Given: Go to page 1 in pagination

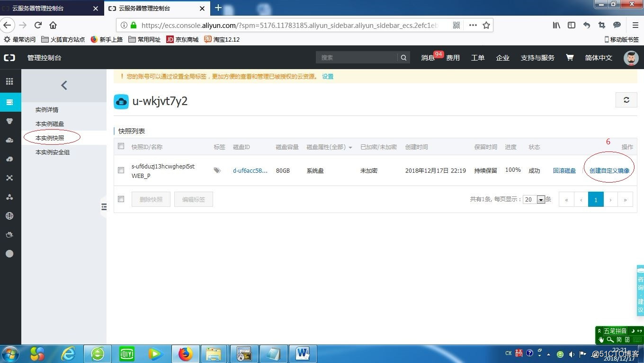Looking at the screenshot, I should [x=596, y=199].
